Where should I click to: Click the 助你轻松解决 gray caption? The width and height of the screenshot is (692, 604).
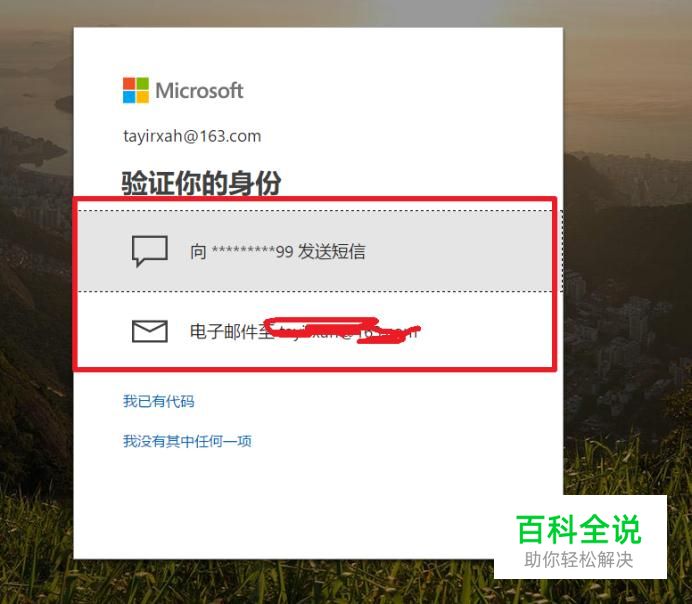579,559
